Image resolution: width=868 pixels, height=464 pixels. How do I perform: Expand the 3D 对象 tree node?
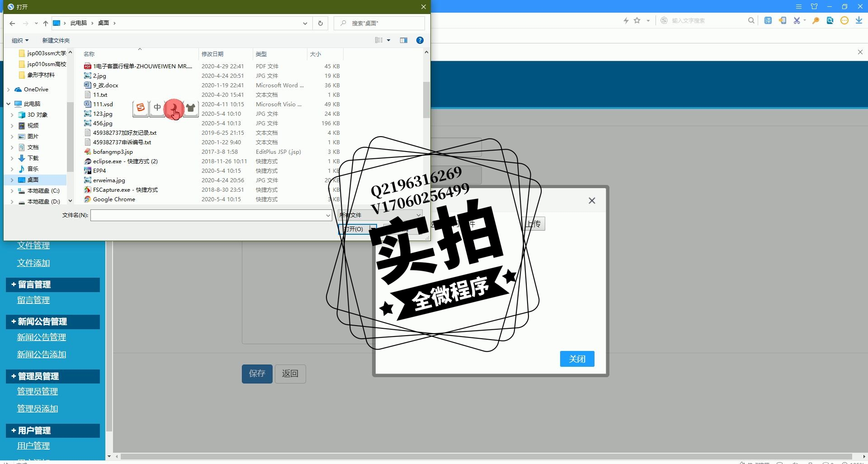12,115
